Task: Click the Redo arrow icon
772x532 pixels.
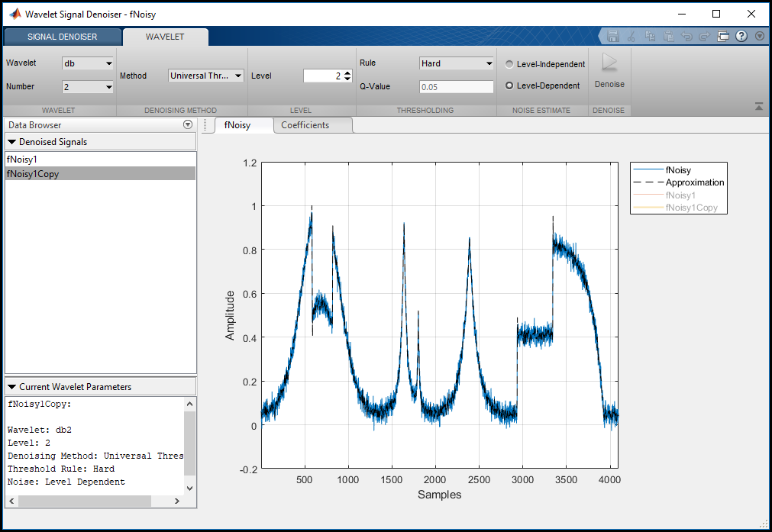Action: point(704,36)
